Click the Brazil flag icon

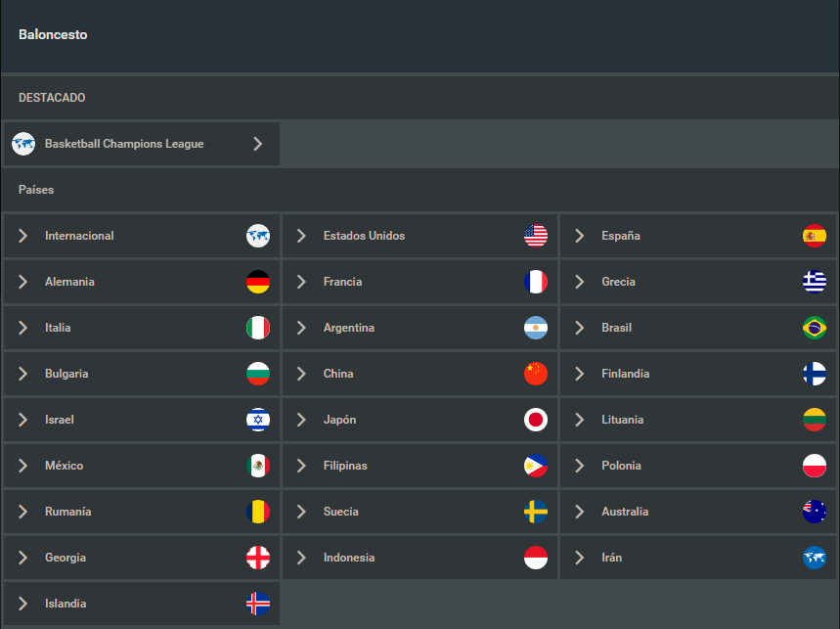coord(814,328)
